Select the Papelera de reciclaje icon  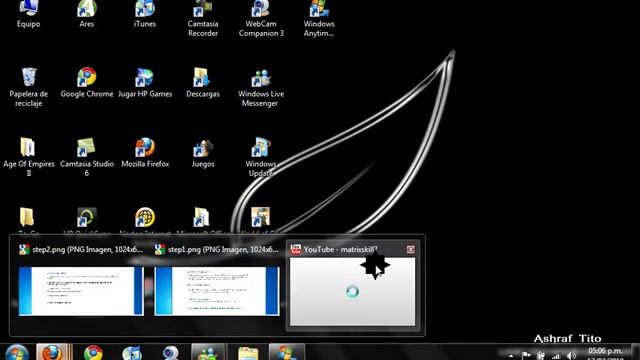pos(29,87)
